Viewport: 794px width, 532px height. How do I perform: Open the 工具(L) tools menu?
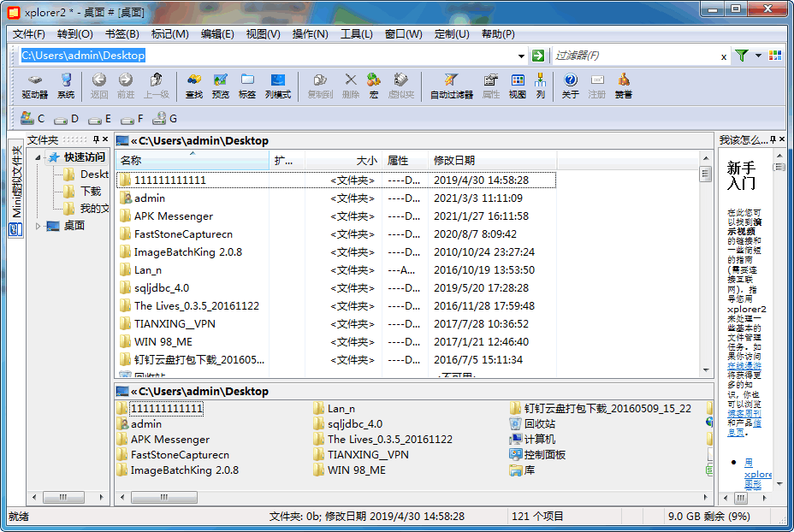coord(356,34)
